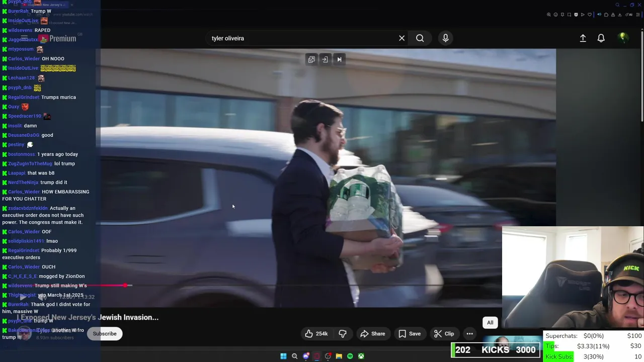Open the more actions ellipsis menu
This screenshot has width=644, height=362.
pyautogui.click(x=469, y=334)
